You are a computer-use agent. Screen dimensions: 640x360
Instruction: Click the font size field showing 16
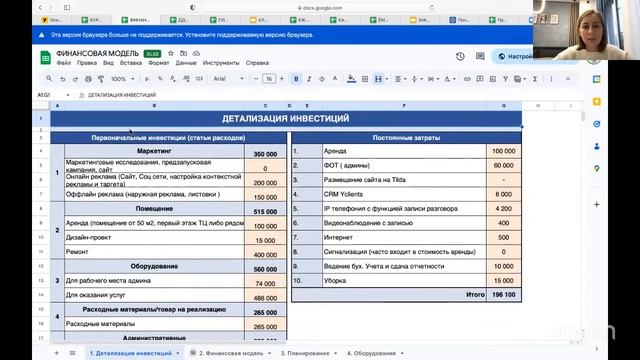pos(269,79)
